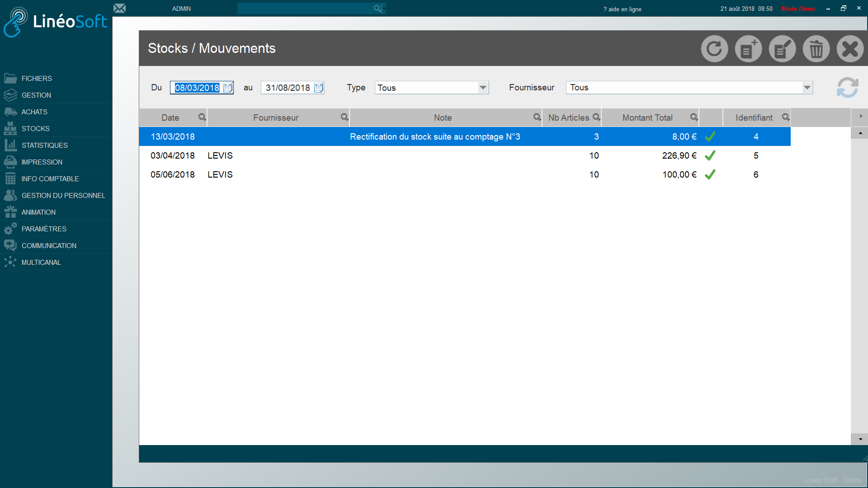Click the amount 100,00 €
This screenshot has width=868, height=488.
679,174
